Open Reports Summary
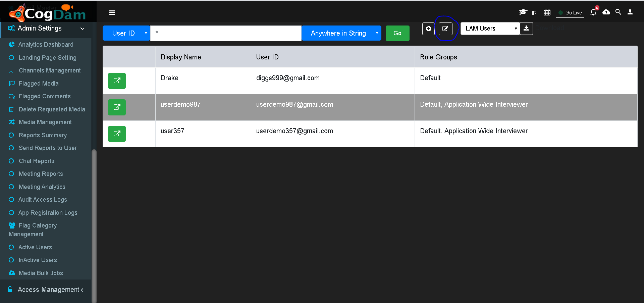This screenshot has width=644, height=303. 43,135
